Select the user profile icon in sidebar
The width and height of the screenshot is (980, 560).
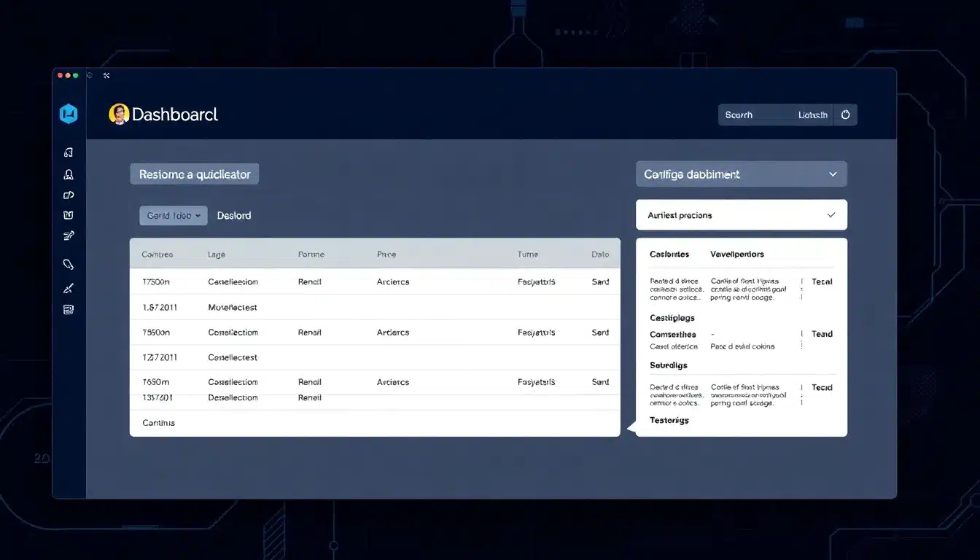pos(68,174)
